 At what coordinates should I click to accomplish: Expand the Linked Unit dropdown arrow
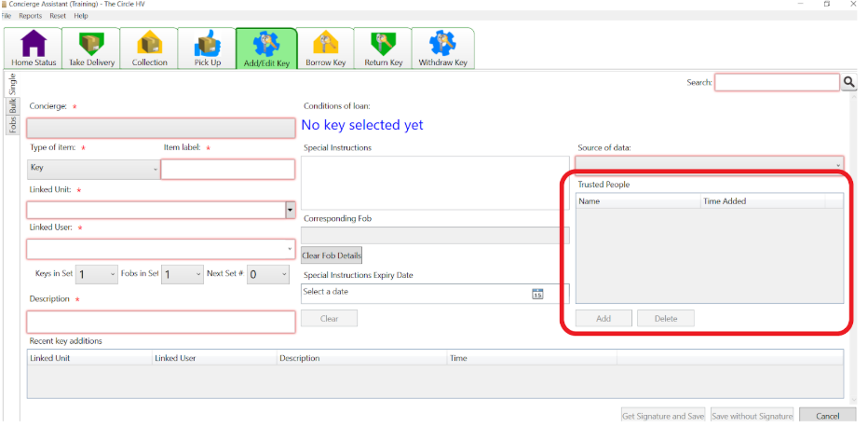tap(290, 210)
